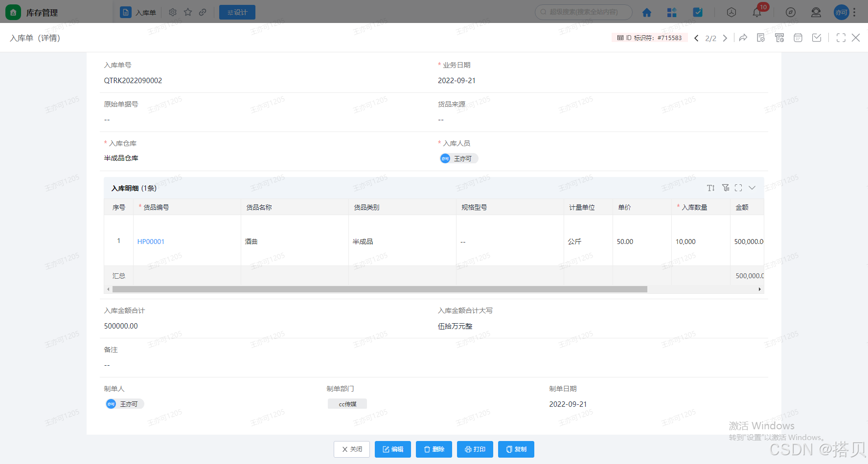Click the 复制 copy button
Screen dimensions: 868x464
516,449
